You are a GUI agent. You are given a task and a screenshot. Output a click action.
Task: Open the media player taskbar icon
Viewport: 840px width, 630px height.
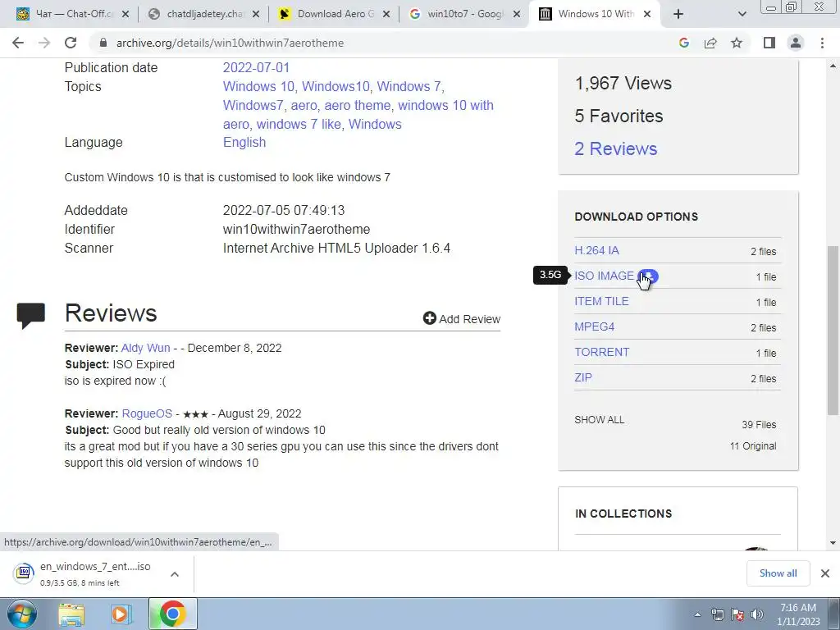121,614
